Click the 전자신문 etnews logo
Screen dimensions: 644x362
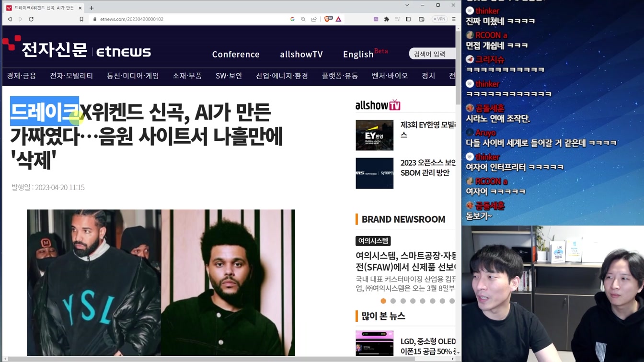(77, 48)
